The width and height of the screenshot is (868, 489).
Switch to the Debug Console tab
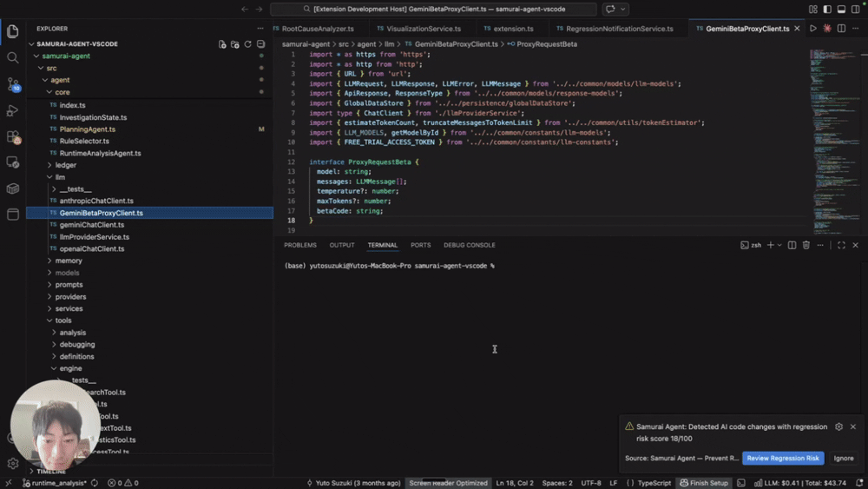coord(469,246)
